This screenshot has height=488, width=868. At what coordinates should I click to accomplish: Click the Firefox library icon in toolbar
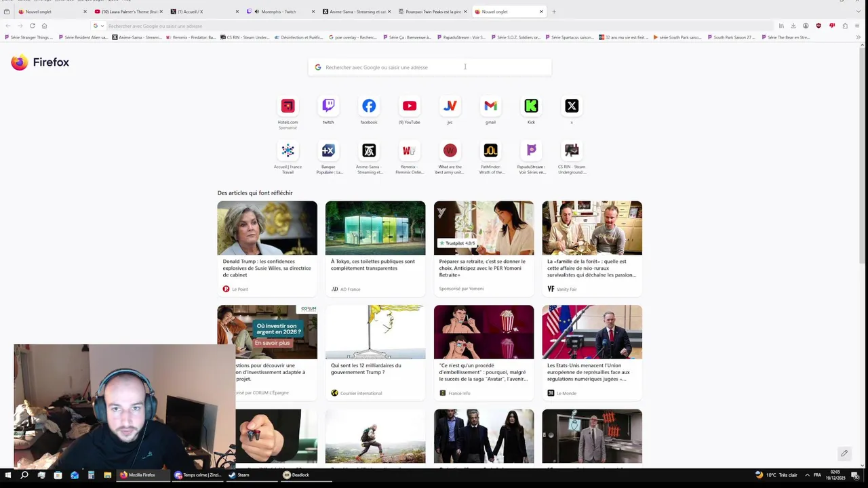[x=781, y=26]
